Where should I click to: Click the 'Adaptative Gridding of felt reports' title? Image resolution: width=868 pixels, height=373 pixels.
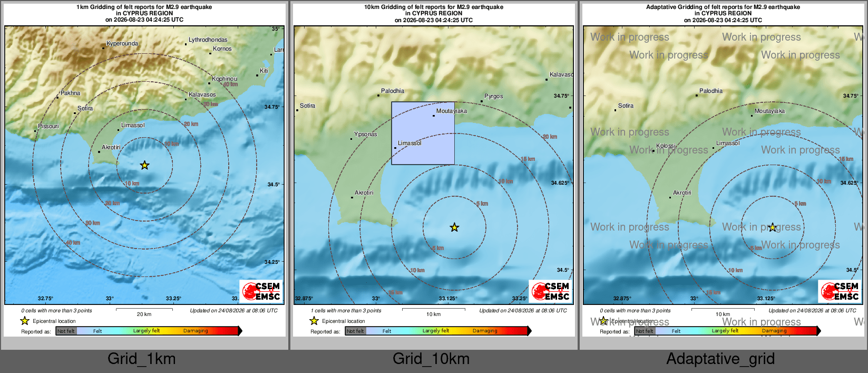[723, 7]
